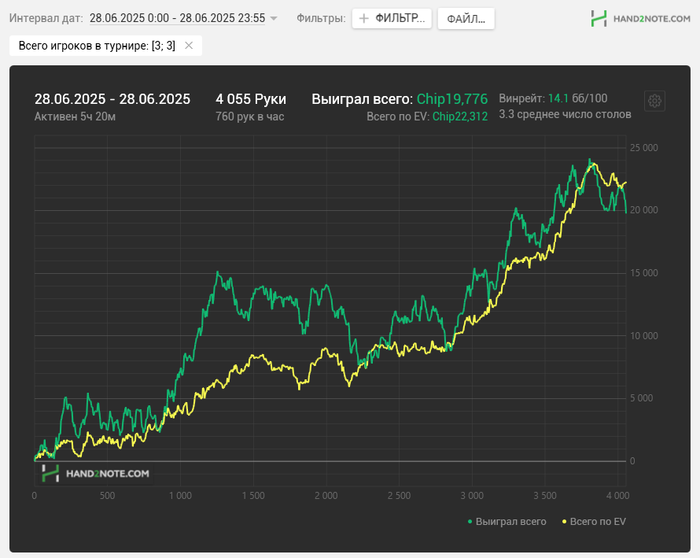Click '3.3 среднее число столов' text
Viewport: 700px width, 558px height.
pyautogui.click(x=565, y=114)
